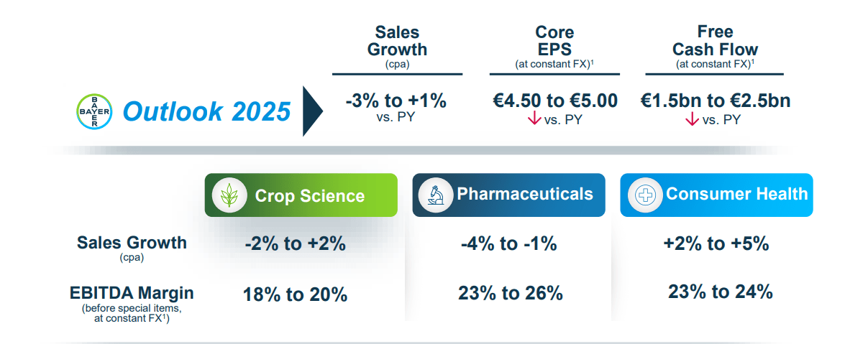The image size is (868, 344).
Task: Click the Crop Science wheat leaf icon
Action: (x=230, y=196)
